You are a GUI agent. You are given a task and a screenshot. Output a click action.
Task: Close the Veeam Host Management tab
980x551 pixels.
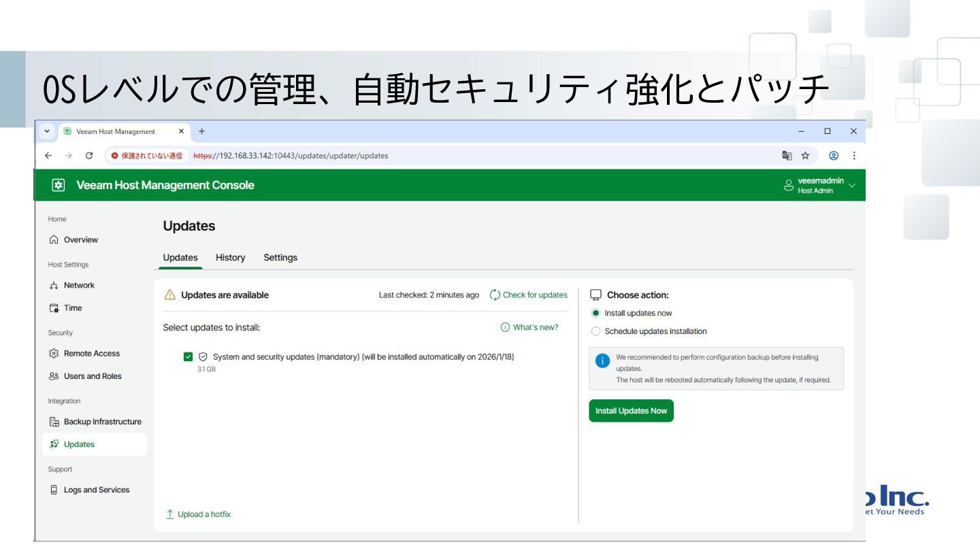pos(181,131)
